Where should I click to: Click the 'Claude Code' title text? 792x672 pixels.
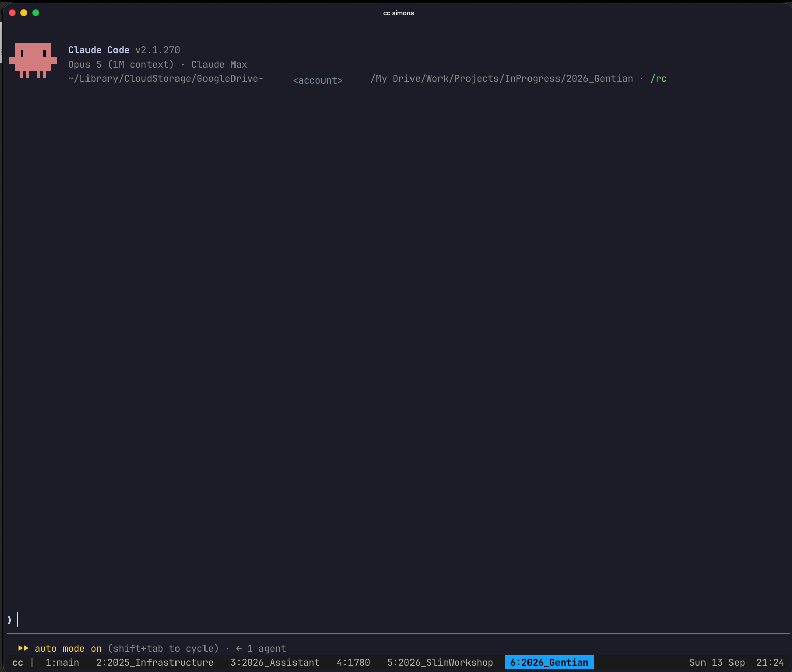coord(99,50)
